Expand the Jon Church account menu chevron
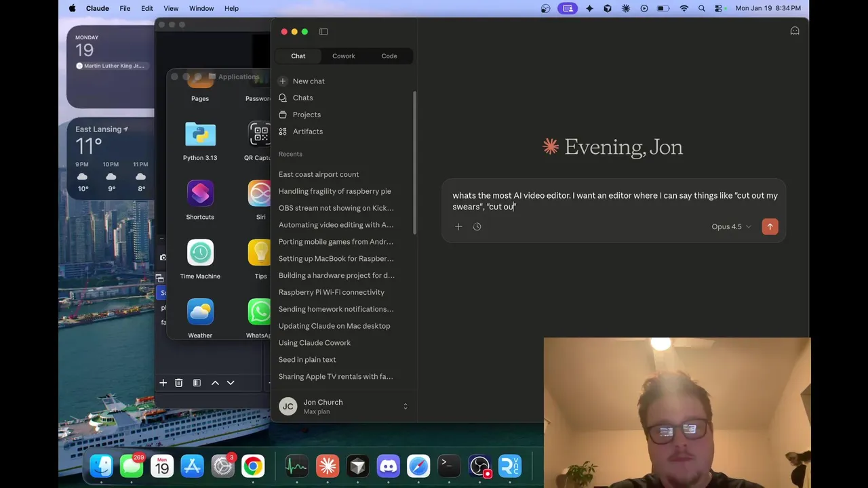868x488 pixels. point(406,407)
